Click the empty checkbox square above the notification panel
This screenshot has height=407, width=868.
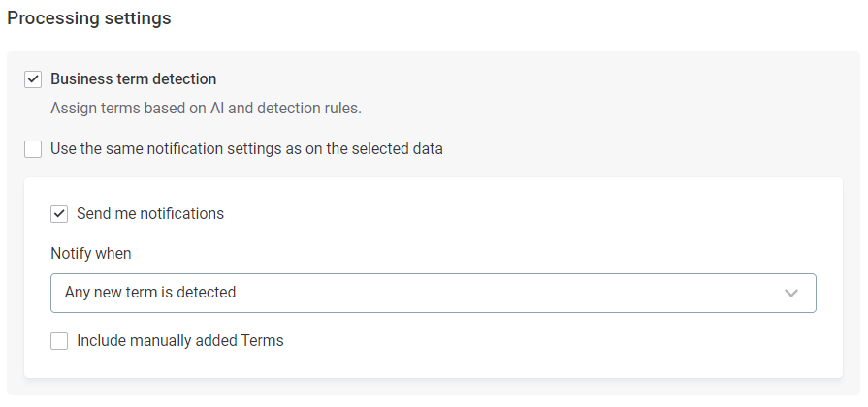[x=33, y=149]
